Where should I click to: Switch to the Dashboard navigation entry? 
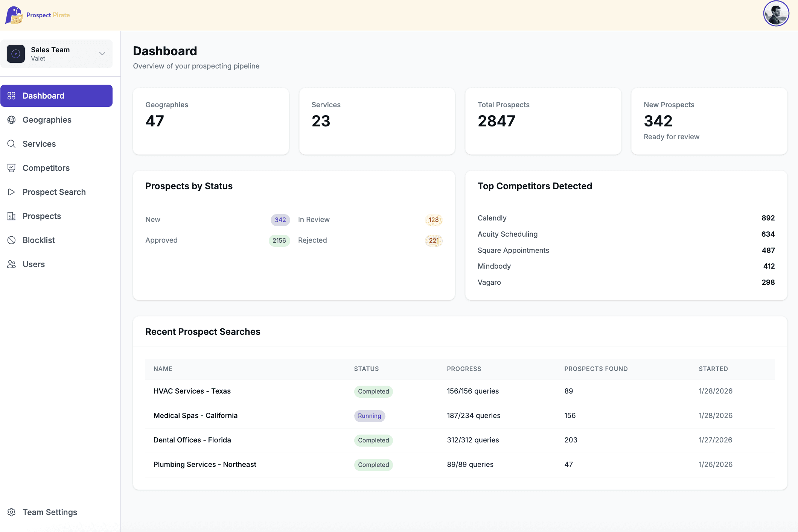(x=43, y=96)
